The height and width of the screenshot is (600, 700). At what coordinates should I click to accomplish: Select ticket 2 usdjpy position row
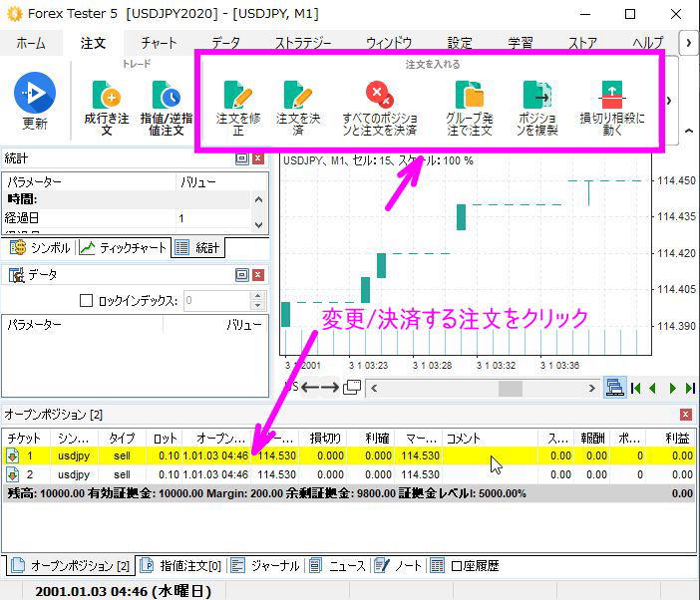click(349, 474)
